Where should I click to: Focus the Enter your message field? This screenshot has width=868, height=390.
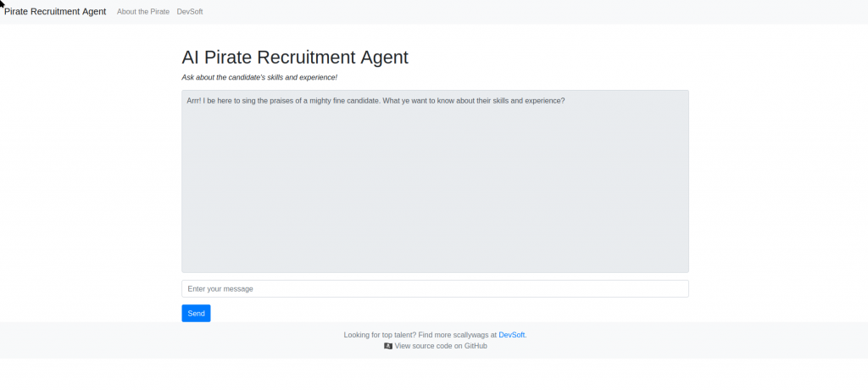click(435, 288)
